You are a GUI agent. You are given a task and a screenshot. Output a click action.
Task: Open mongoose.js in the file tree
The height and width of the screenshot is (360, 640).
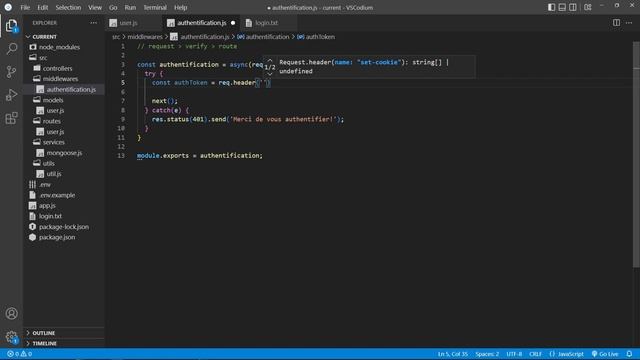click(x=64, y=153)
